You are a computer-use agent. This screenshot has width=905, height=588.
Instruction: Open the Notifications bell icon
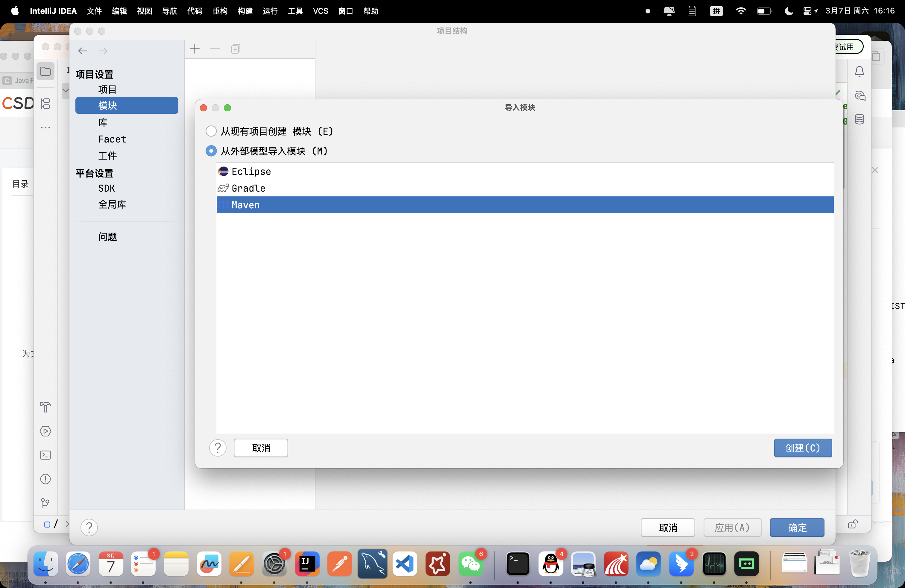[860, 72]
